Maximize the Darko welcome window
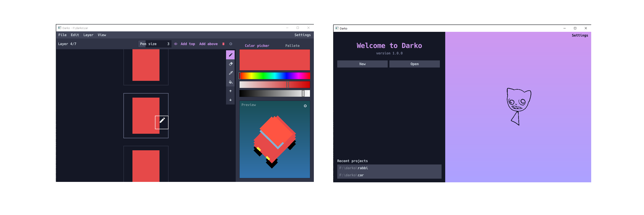Image resolution: width=644 pixels, height=215 pixels. click(x=575, y=28)
